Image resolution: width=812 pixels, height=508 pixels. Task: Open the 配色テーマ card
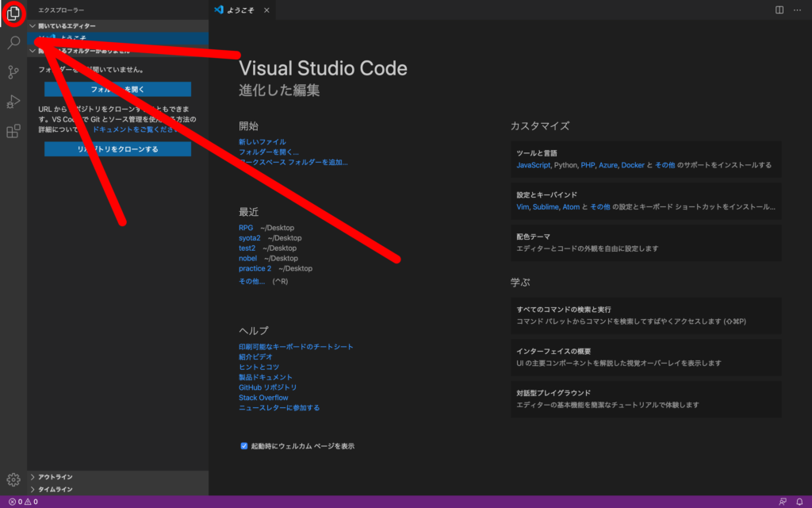click(645, 243)
